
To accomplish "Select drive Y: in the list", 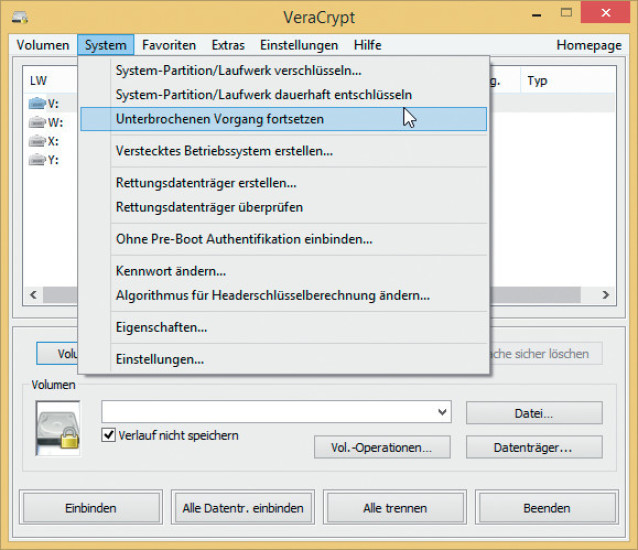I will click(44, 159).
